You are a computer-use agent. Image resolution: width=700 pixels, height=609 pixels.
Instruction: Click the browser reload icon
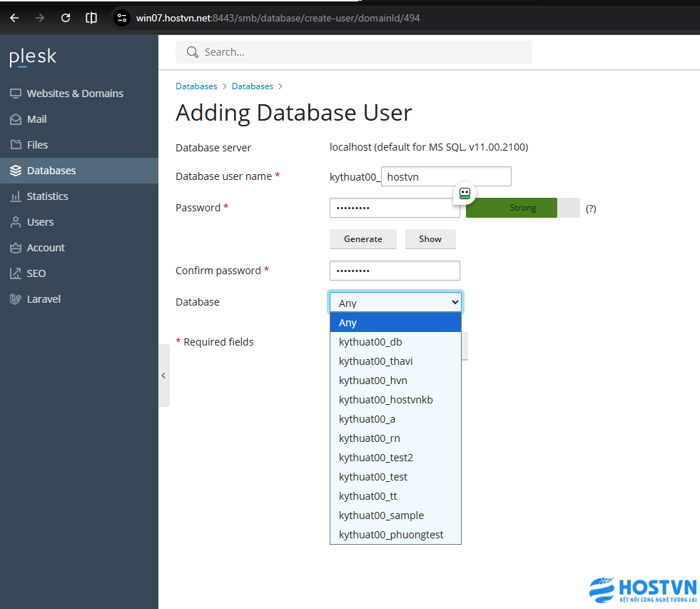point(66,18)
